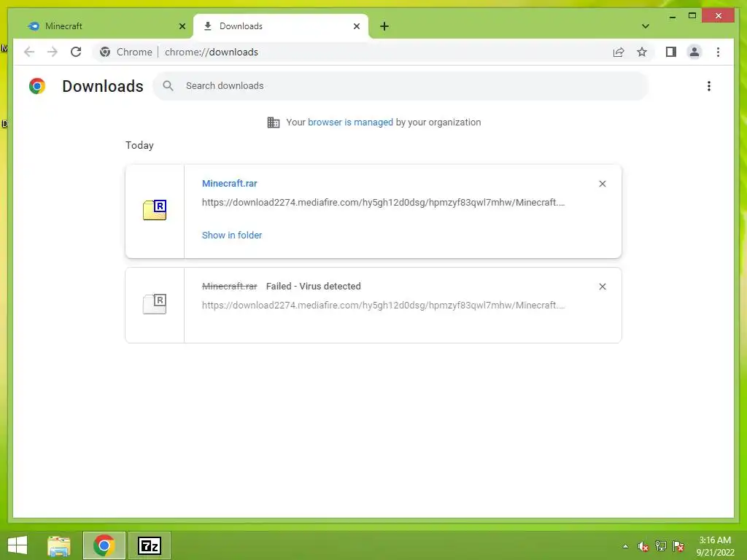This screenshot has height=560, width=747.
Task: Open the profile avatar menu
Action: (x=694, y=52)
